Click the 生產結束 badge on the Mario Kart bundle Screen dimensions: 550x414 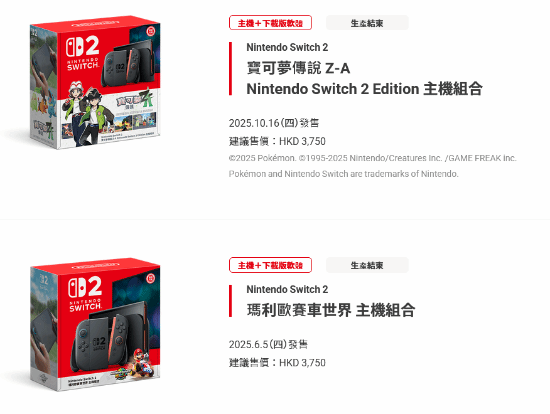click(367, 265)
